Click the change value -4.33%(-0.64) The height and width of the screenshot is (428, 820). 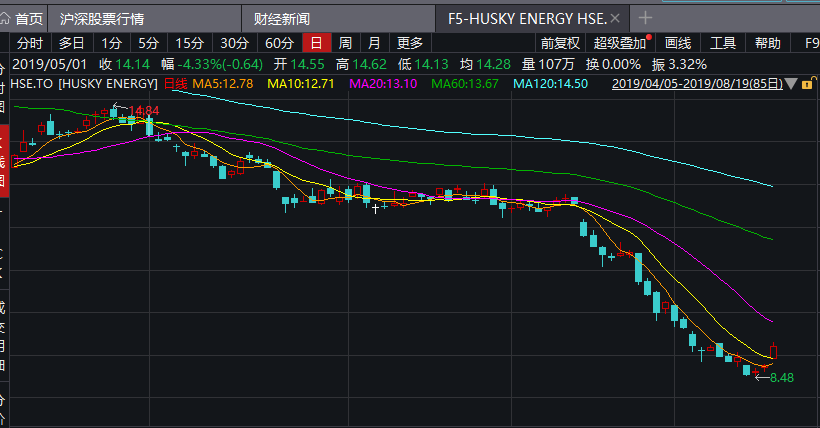(220, 64)
